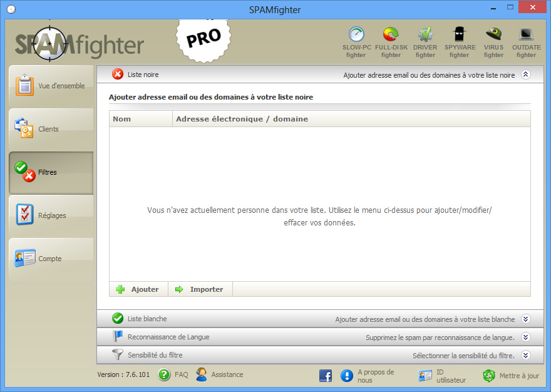This screenshot has height=392, width=551.
Task: Go to Vue d'ensemble section
Action: (51, 86)
